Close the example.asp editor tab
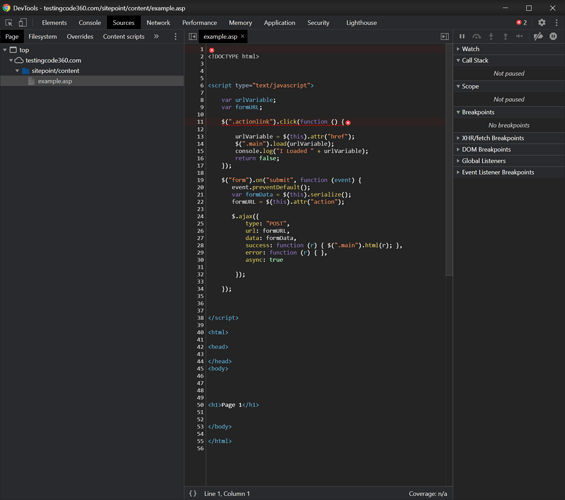 [x=243, y=36]
